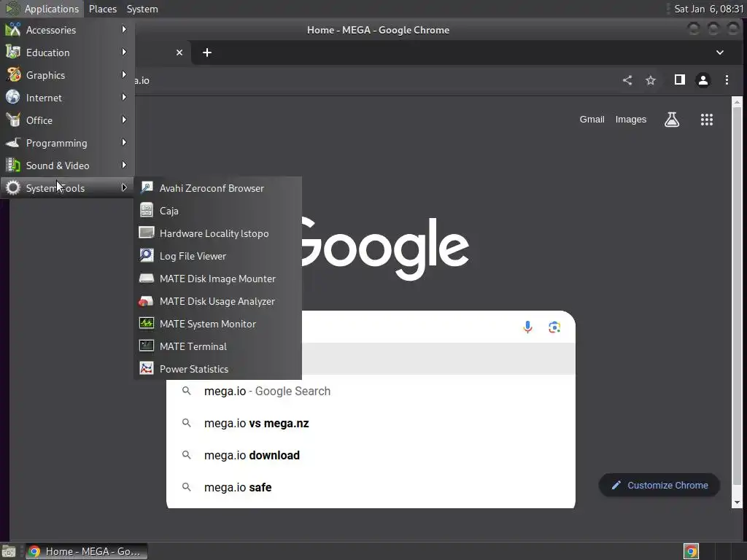Launch MATE Disk Image Mounter
Screen dimensions: 747x560
[x=217, y=279]
